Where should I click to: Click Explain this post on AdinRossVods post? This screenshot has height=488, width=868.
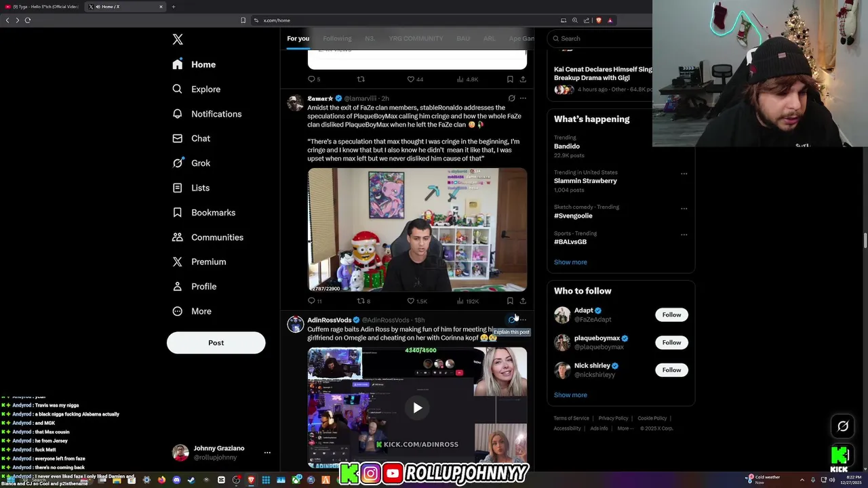click(512, 320)
